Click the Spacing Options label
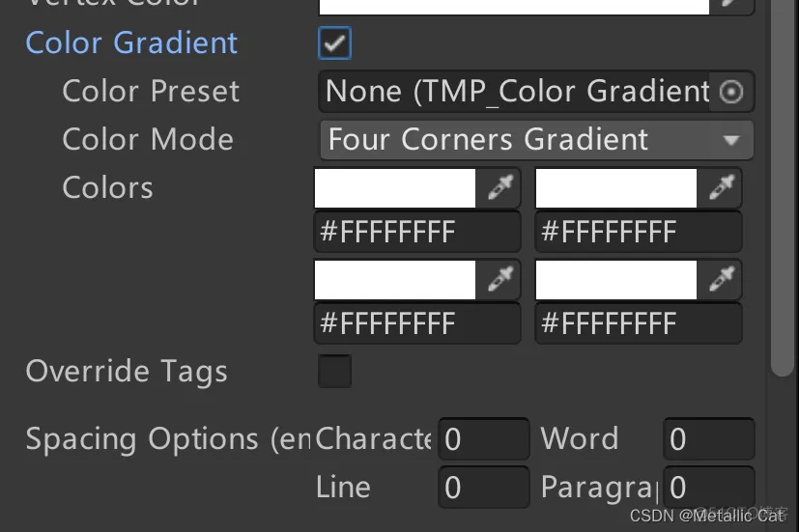 tap(168, 439)
